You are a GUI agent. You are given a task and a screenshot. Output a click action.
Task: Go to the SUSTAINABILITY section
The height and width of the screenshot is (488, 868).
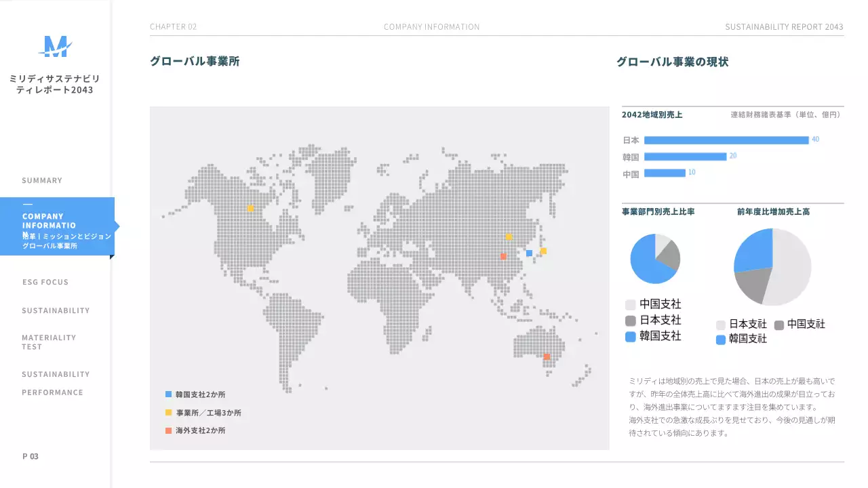[x=56, y=310]
